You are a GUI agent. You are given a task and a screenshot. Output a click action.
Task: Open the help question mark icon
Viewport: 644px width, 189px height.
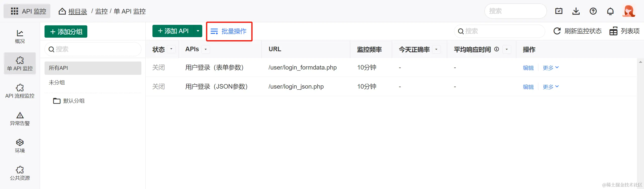point(593,11)
